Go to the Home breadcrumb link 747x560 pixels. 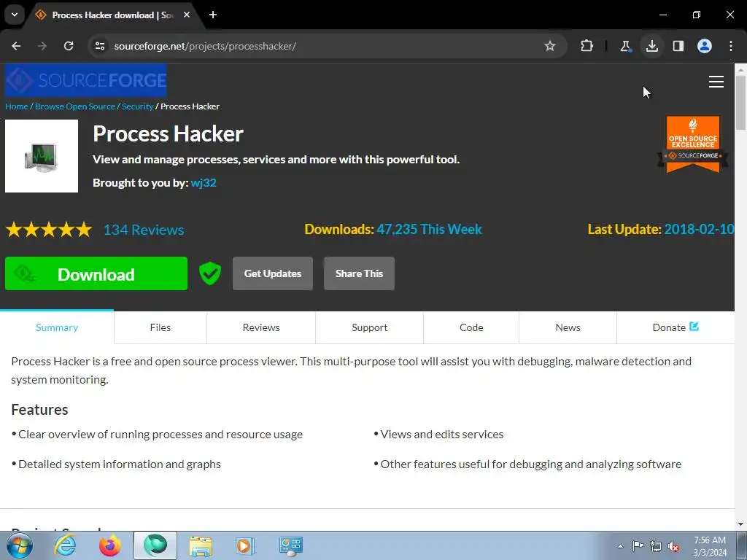point(17,106)
